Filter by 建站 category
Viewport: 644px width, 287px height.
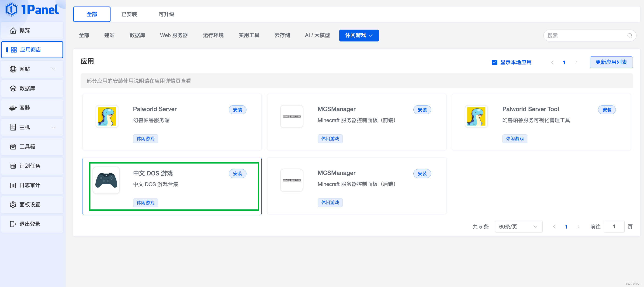coord(109,35)
